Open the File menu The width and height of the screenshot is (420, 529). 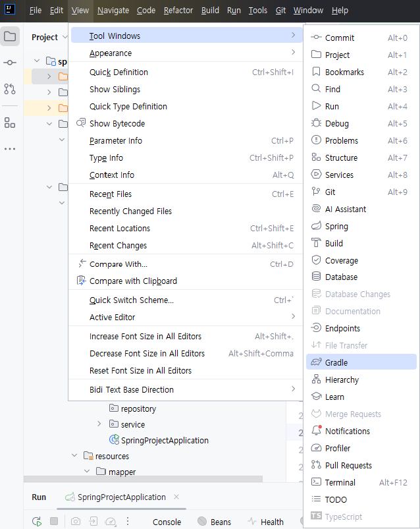[x=36, y=11]
